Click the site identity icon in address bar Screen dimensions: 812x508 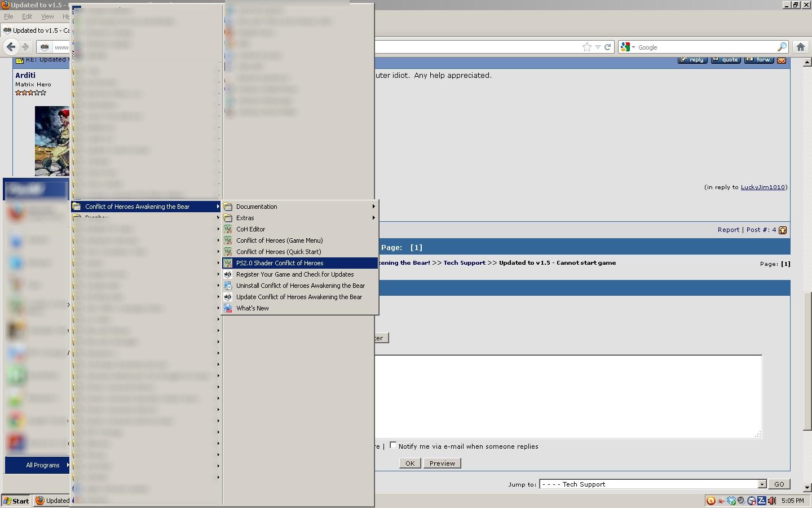[45, 47]
